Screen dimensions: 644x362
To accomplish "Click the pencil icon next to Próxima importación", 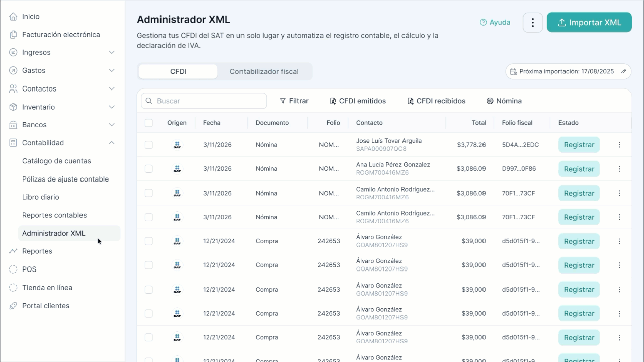I will pos(623,71).
